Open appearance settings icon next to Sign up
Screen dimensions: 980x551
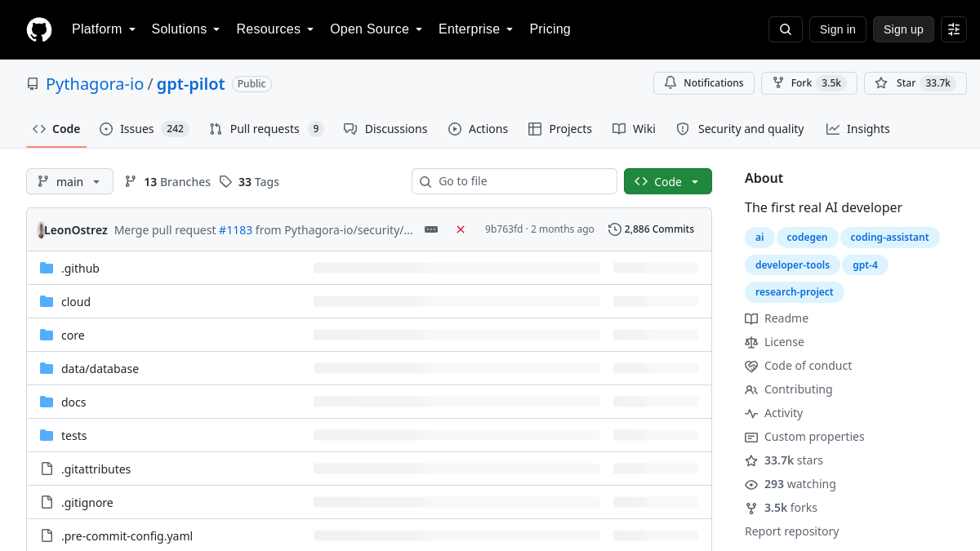click(954, 29)
